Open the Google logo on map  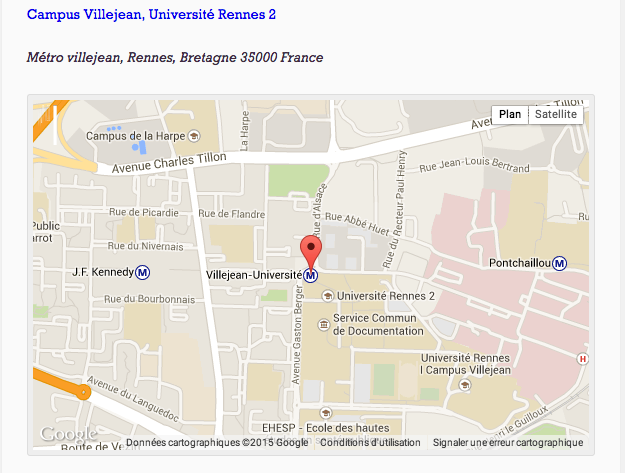coord(68,434)
